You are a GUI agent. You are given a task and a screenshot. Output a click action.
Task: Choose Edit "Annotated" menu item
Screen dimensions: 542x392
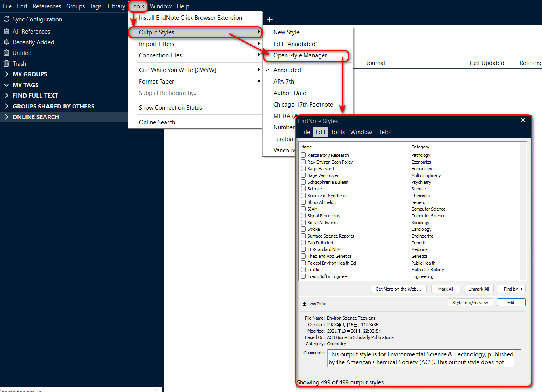tap(296, 44)
